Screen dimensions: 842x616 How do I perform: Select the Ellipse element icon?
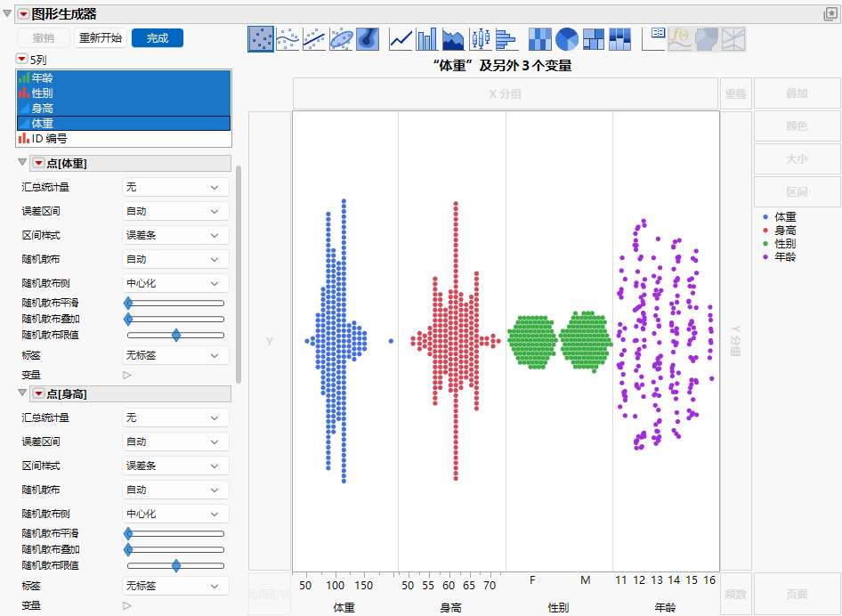coord(341,39)
